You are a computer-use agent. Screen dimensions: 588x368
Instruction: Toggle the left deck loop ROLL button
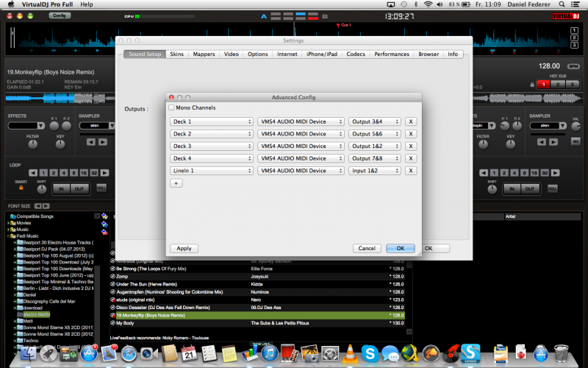pos(101,188)
